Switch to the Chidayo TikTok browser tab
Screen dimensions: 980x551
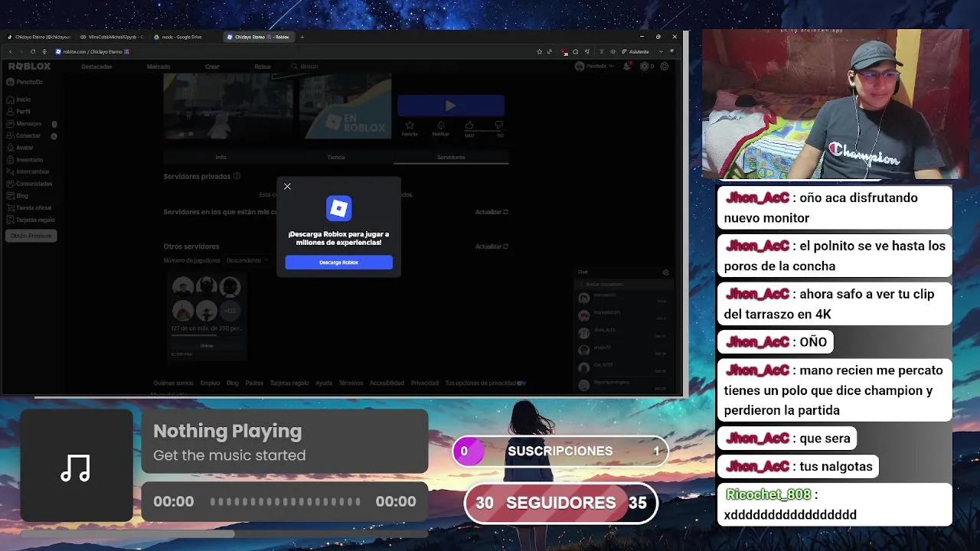[40, 37]
